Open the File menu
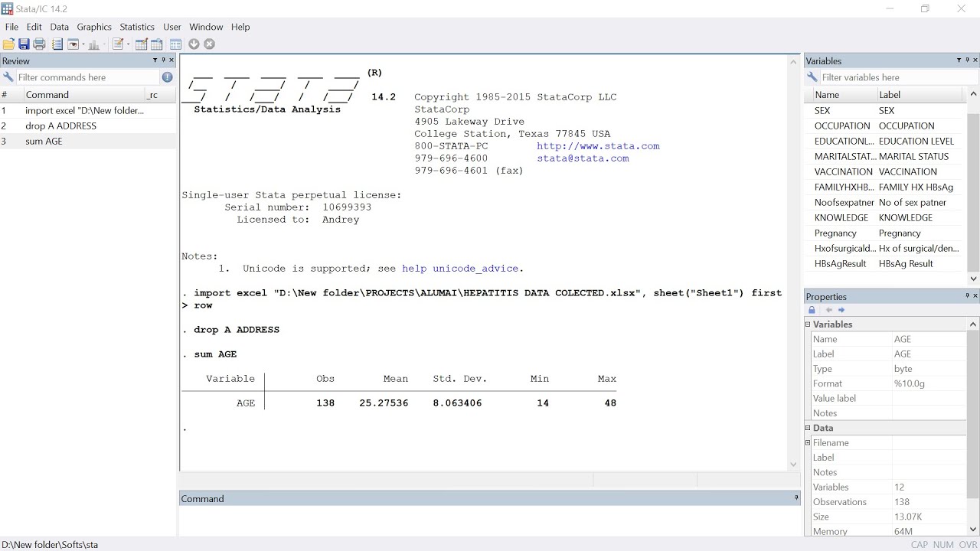 (11, 27)
